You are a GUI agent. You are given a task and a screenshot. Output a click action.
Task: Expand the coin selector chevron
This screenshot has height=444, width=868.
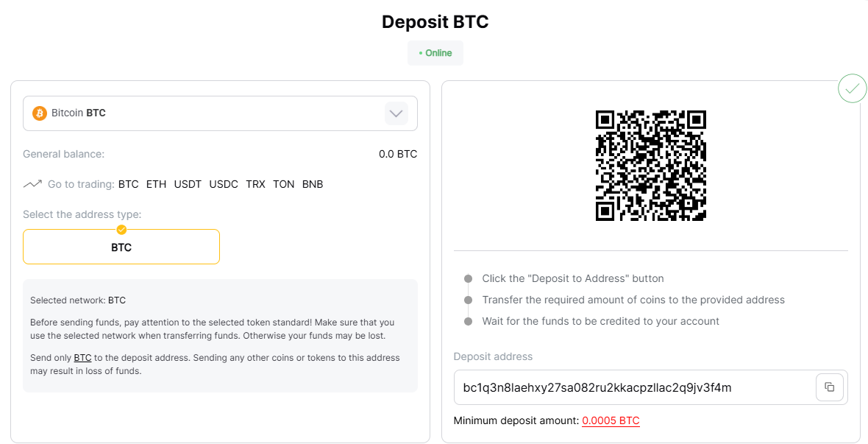coord(396,113)
